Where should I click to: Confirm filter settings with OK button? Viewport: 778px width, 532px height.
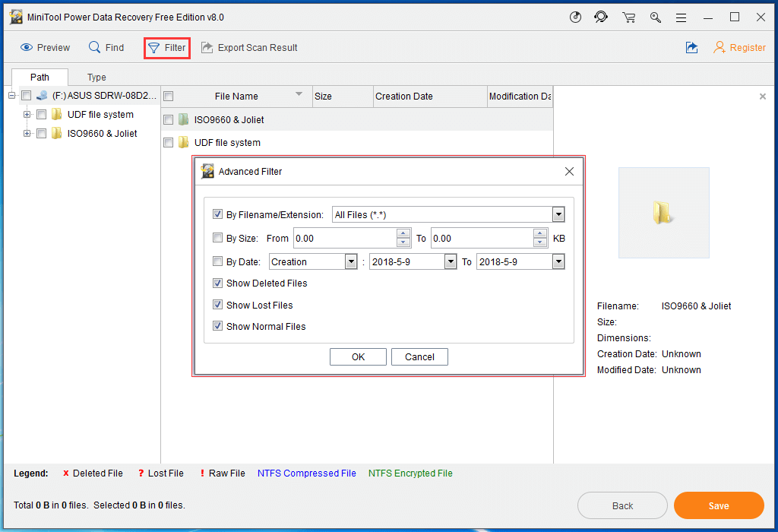tap(358, 356)
